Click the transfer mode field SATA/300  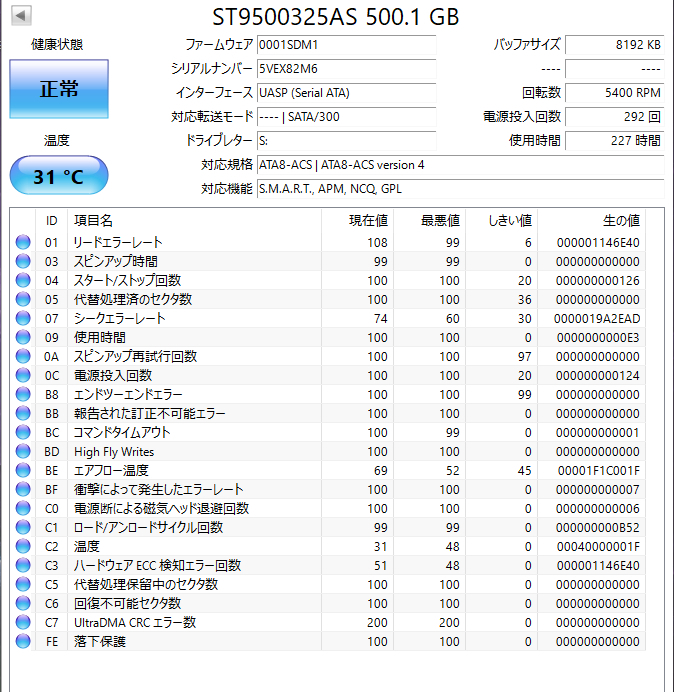(x=346, y=117)
